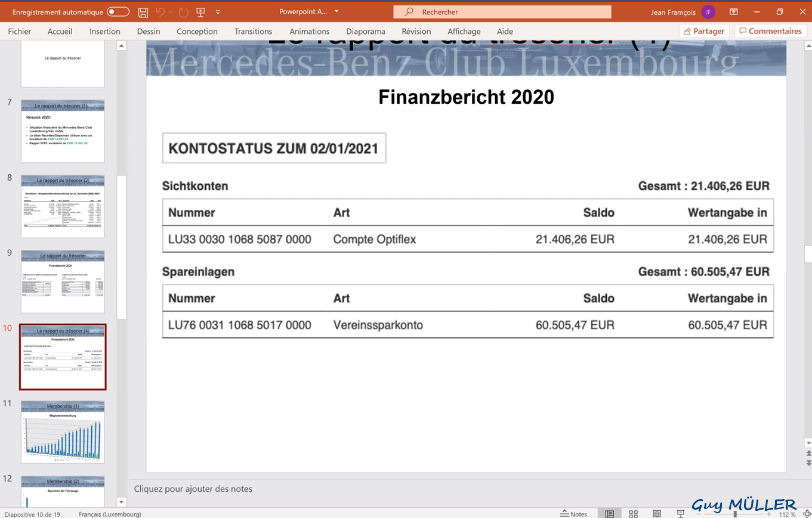Open the Commentaires pane button

point(770,31)
